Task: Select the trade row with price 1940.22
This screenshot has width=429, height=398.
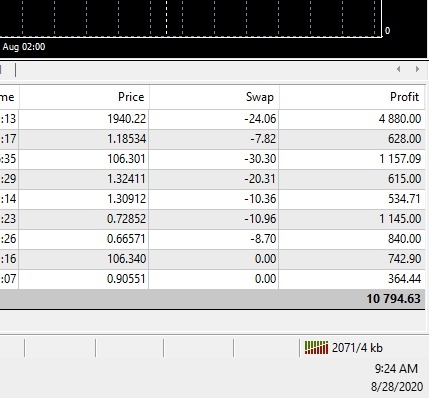Action: point(213,119)
